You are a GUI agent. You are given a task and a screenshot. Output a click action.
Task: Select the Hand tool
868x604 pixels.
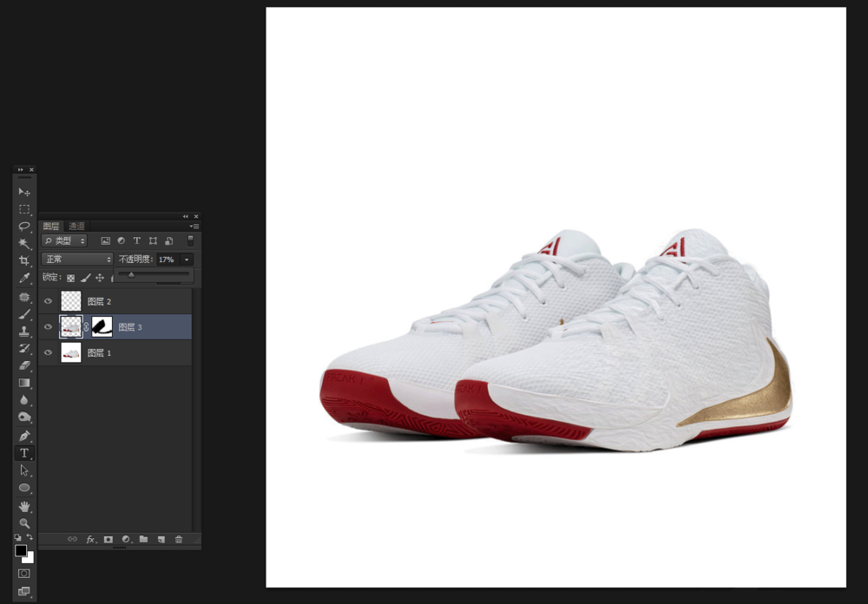tap(24, 506)
